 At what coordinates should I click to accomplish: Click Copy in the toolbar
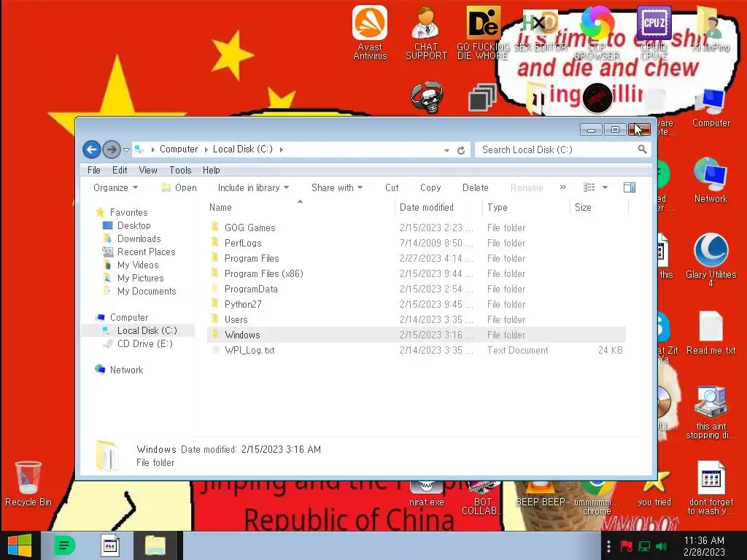tap(430, 187)
